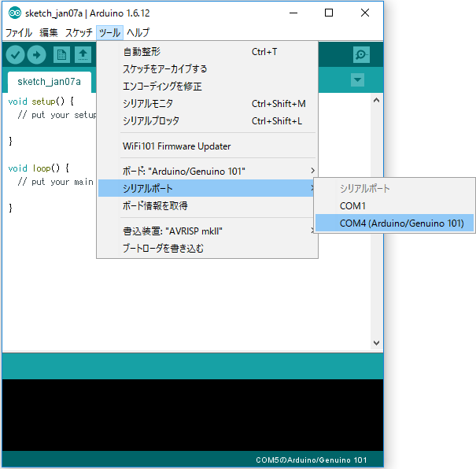Open シリアルモニタ from the menu
The width and height of the screenshot is (476, 469).
pyautogui.click(x=208, y=104)
